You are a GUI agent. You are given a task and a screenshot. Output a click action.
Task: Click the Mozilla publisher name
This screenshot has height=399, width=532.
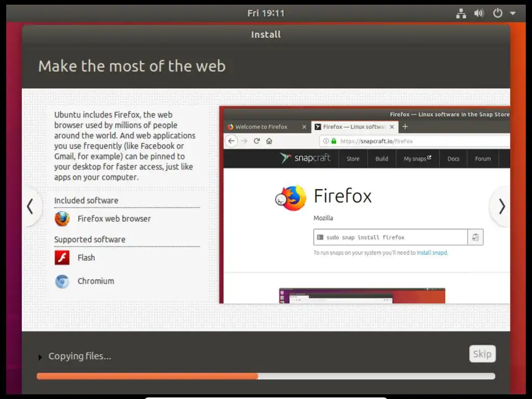(323, 218)
